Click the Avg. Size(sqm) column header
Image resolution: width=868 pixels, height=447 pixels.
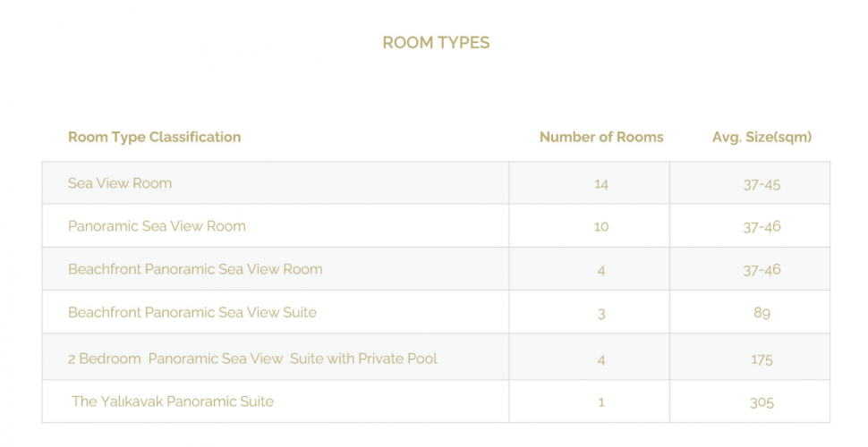[x=762, y=137]
